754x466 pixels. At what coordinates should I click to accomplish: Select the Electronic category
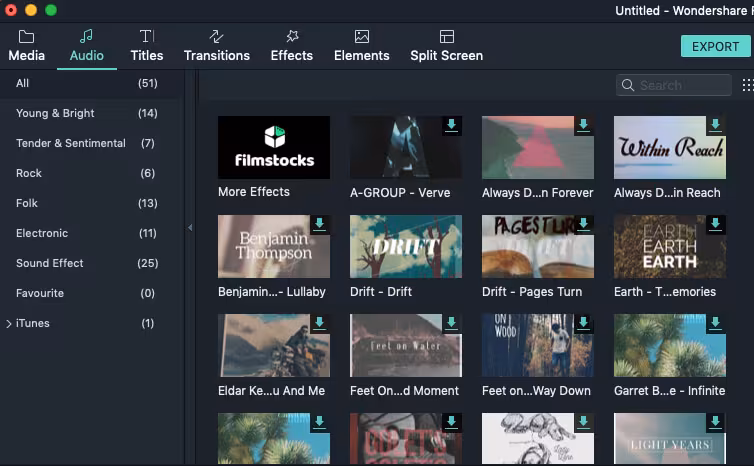pyautogui.click(x=91, y=233)
